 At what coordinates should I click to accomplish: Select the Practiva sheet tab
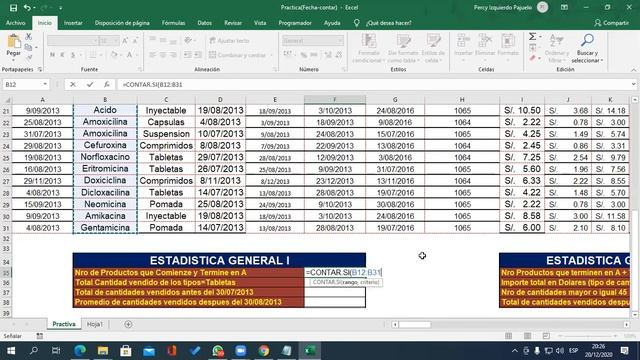click(x=64, y=324)
